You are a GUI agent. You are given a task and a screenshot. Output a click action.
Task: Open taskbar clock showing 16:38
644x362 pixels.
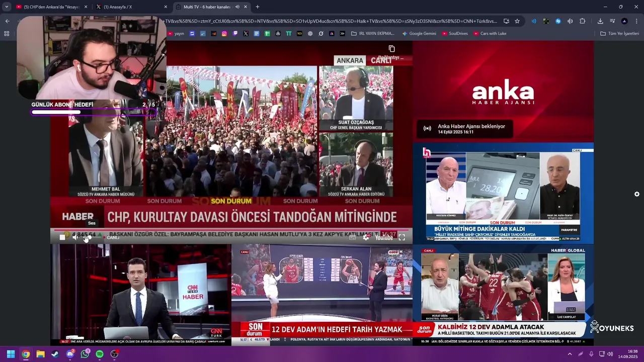(x=628, y=354)
